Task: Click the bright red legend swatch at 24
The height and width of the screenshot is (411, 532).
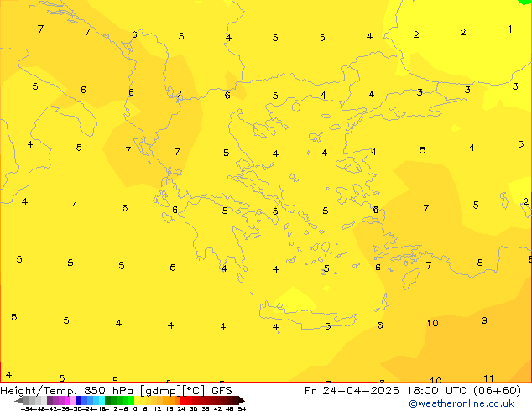Action: coord(184,400)
